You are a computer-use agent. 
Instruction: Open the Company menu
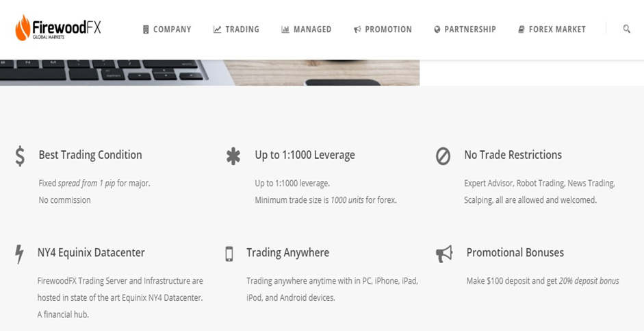click(167, 29)
